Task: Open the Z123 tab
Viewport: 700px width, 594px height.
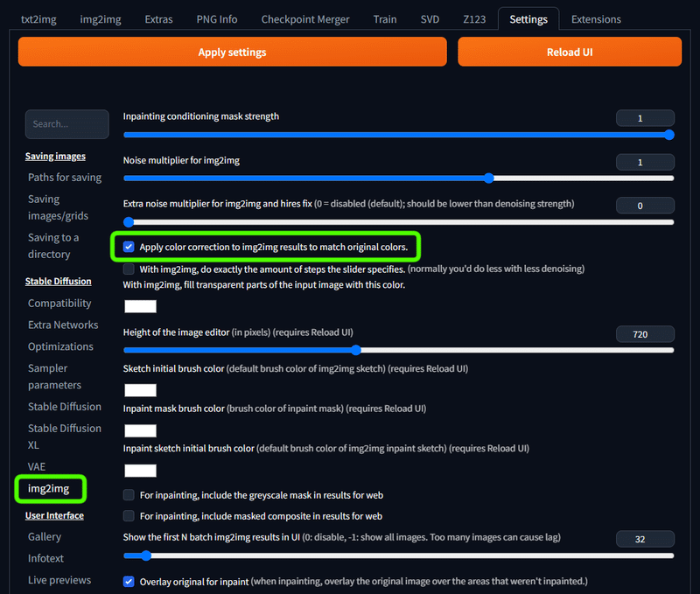Action: point(474,19)
